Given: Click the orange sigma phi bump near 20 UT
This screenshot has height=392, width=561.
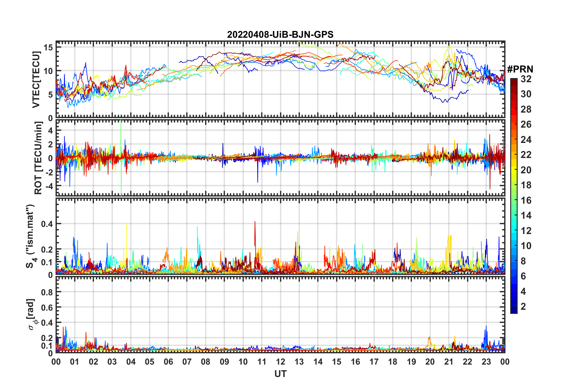Looking at the screenshot, I should 429,342.
